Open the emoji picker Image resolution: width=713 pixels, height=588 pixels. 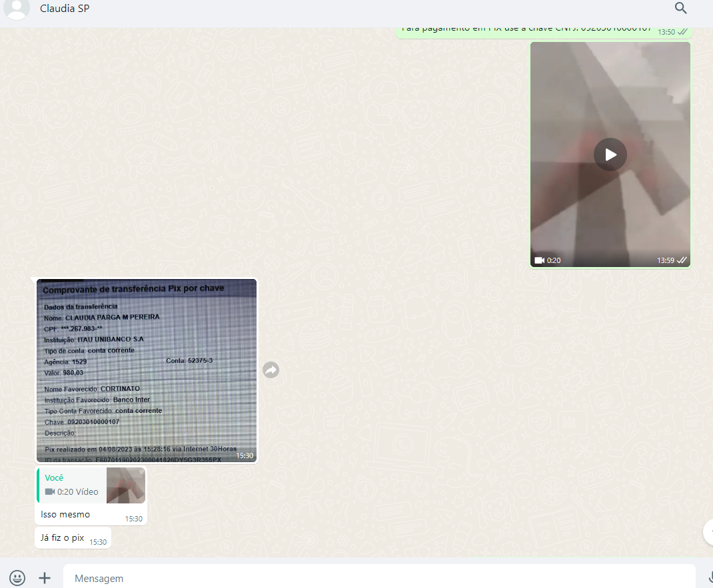point(17,578)
